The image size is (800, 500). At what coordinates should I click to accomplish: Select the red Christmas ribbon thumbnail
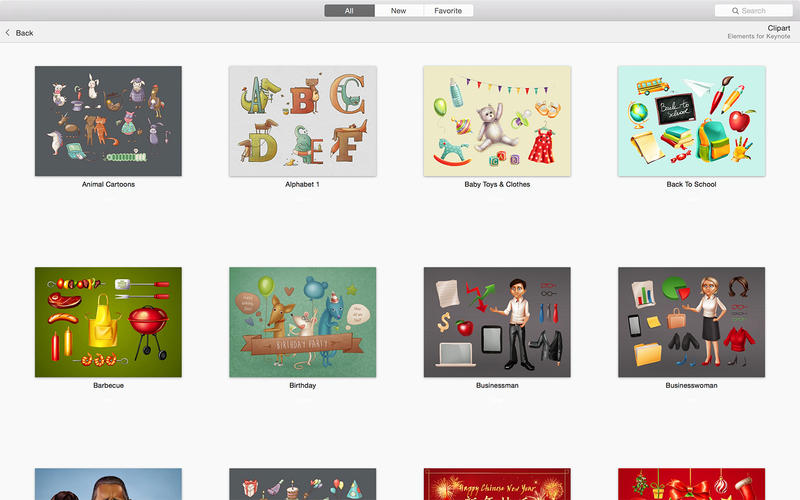(691, 484)
